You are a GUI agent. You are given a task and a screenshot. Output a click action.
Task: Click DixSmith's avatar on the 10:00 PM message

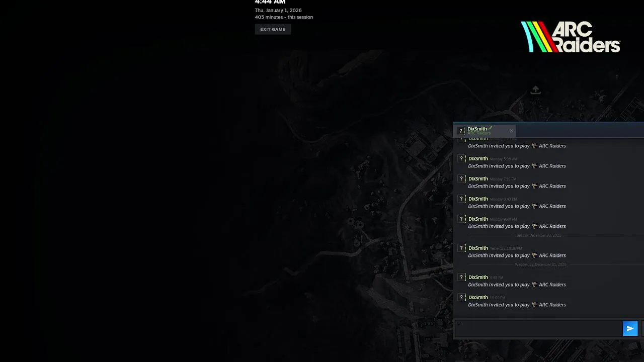461,298
